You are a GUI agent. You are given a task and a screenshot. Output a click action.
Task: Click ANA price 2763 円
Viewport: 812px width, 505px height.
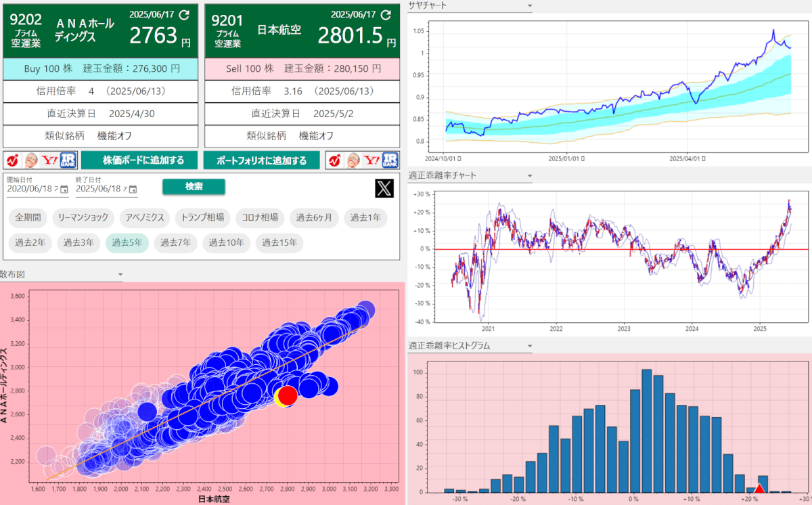160,36
